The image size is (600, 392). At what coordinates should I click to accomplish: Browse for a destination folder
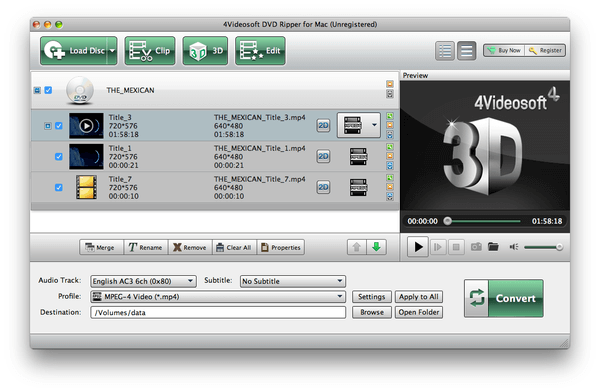[372, 312]
